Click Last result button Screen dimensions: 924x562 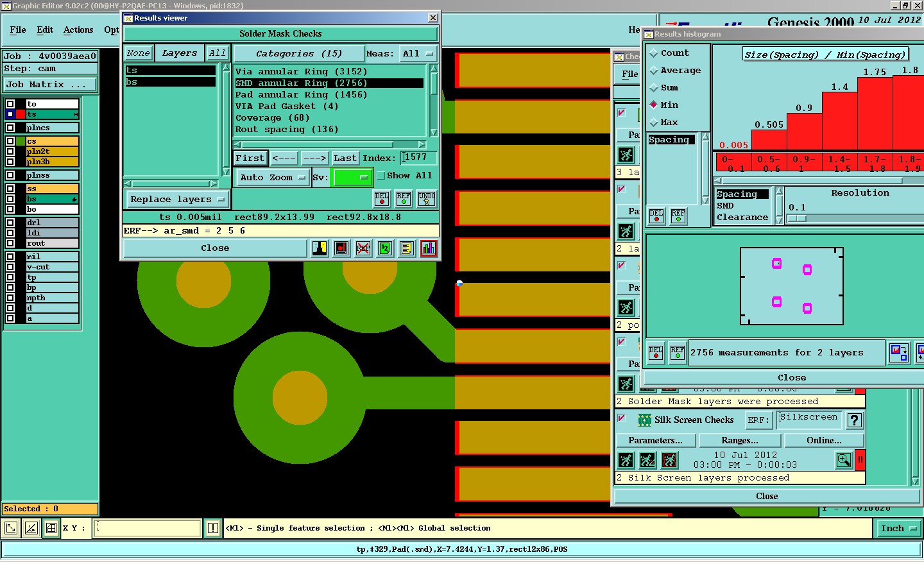(x=345, y=158)
